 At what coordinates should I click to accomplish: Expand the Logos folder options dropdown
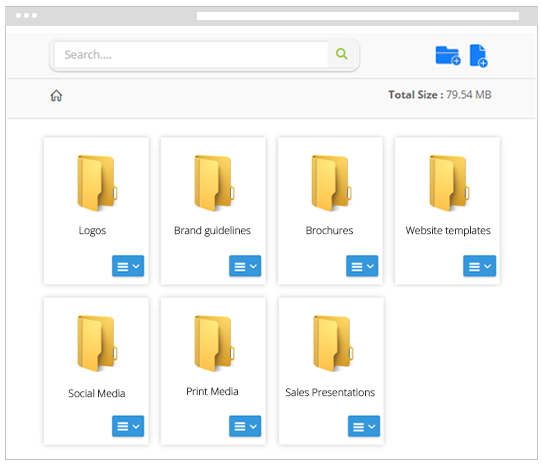128,266
